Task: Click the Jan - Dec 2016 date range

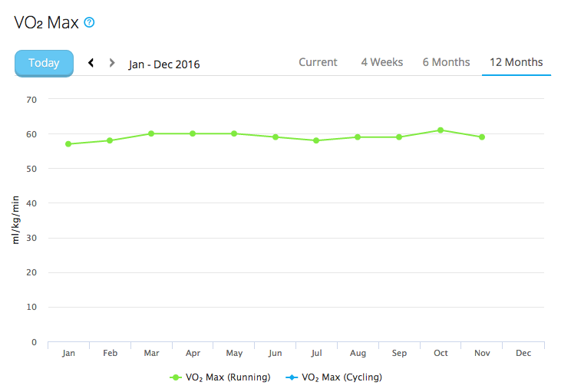Action: [x=164, y=64]
